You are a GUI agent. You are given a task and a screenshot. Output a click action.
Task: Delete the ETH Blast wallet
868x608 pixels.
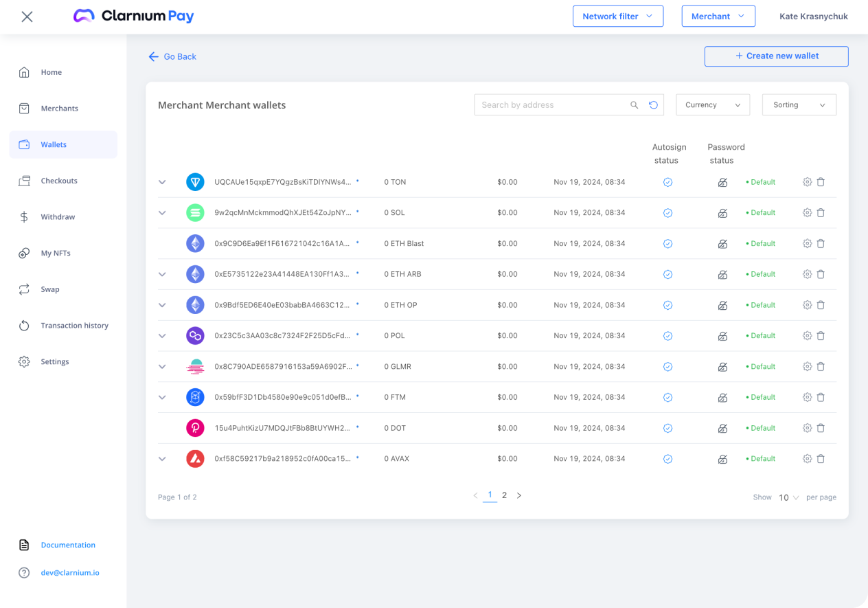tap(821, 243)
